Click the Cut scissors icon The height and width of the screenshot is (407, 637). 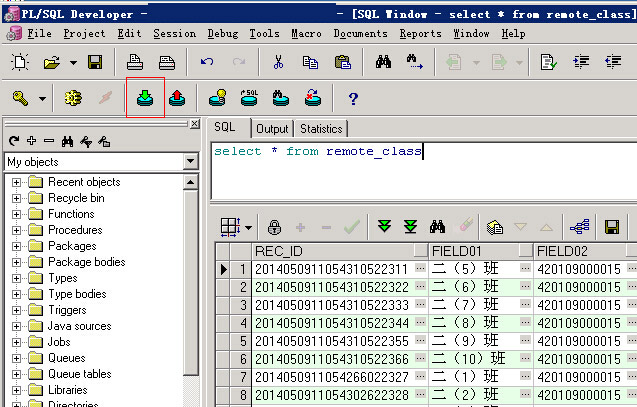click(x=278, y=62)
